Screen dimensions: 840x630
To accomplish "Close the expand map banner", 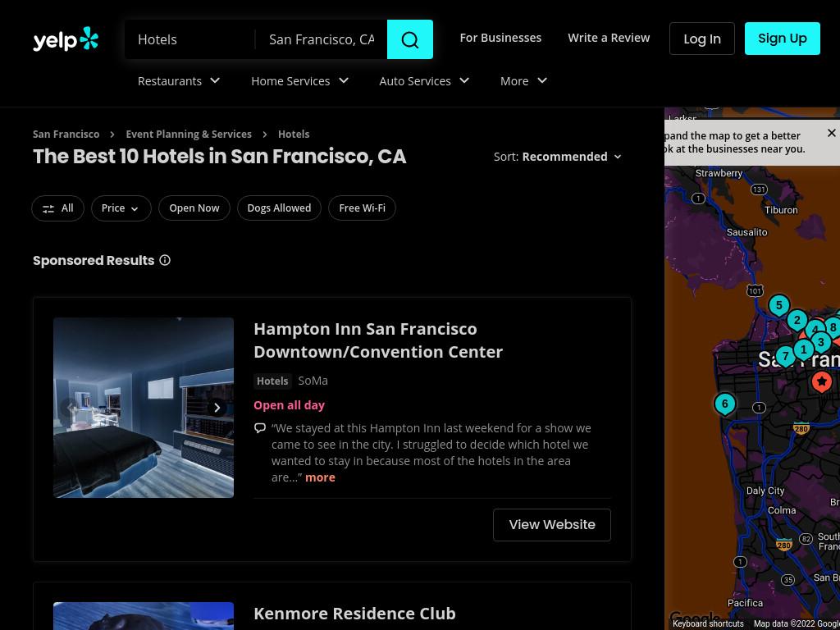I will pyautogui.click(x=832, y=133).
